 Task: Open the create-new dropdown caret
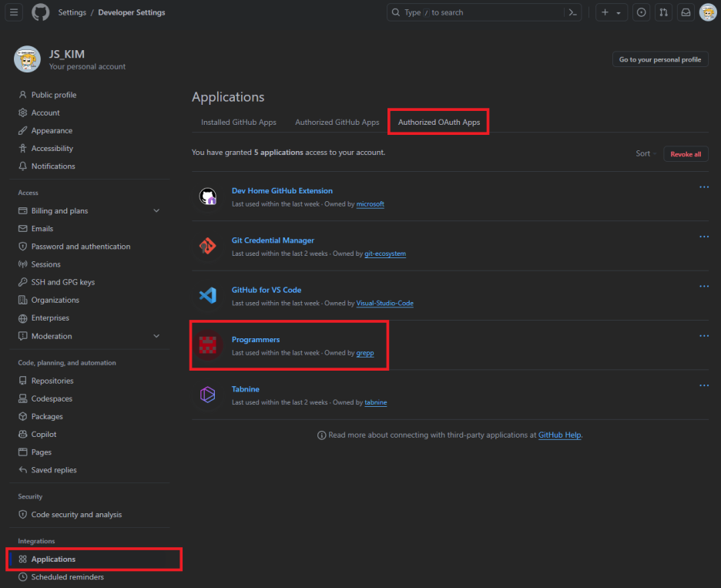click(x=619, y=13)
